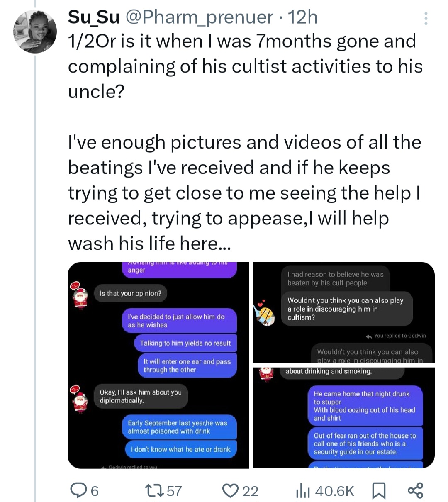Open the 12h timestamp link
The height and width of the screenshot is (502, 448).
[302, 17]
